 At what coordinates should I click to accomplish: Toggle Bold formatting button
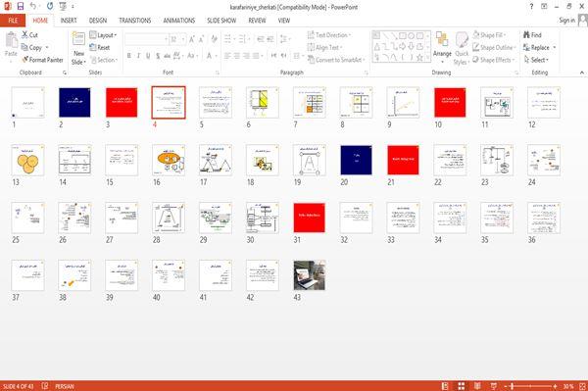[129, 56]
